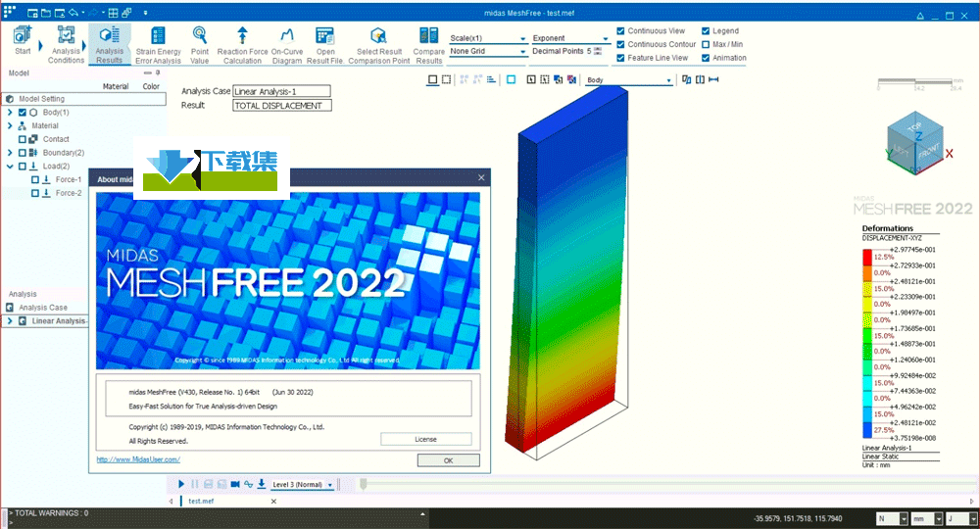Click the new file icon in title bar
This screenshot has width=980, height=529.
pos(33,13)
